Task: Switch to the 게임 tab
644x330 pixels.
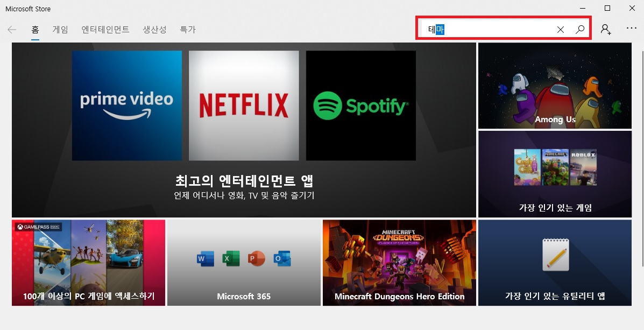Action: coord(60,30)
